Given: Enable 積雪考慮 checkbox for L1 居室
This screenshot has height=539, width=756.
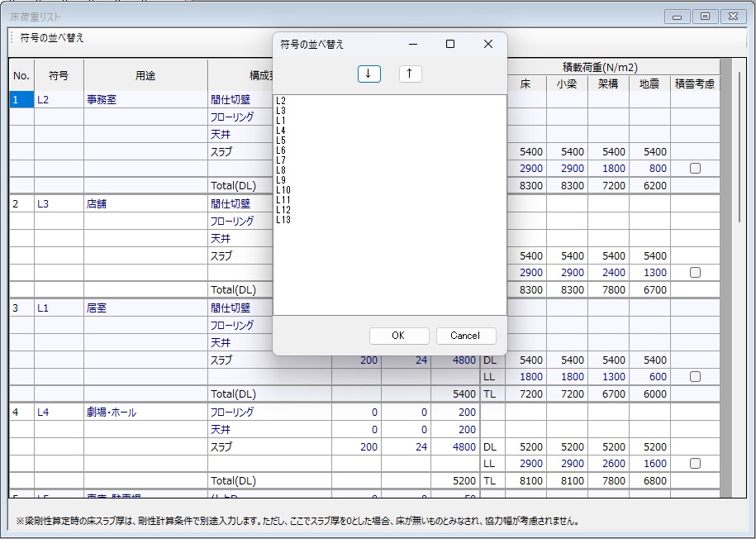Looking at the screenshot, I should [x=695, y=377].
